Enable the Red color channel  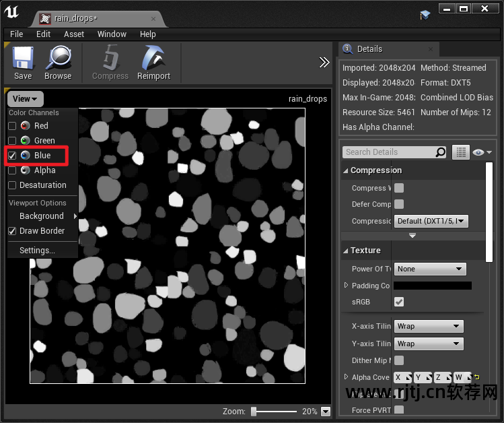tap(12, 126)
